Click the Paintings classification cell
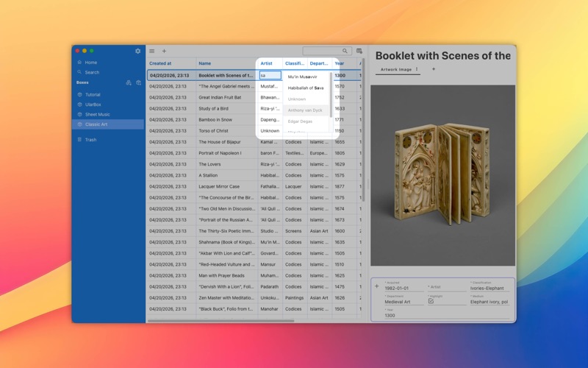588x368 pixels. pyautogui.click(x=295, y=298)
